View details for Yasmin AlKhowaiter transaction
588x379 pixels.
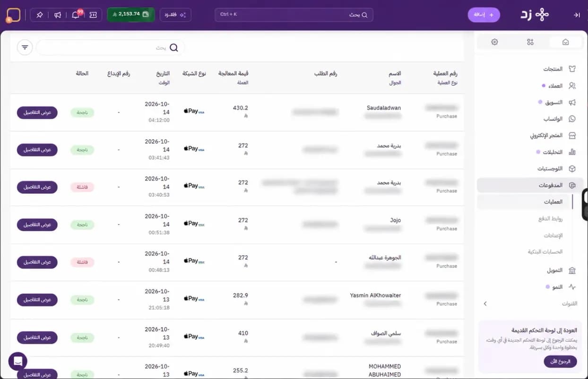[37, 300]
